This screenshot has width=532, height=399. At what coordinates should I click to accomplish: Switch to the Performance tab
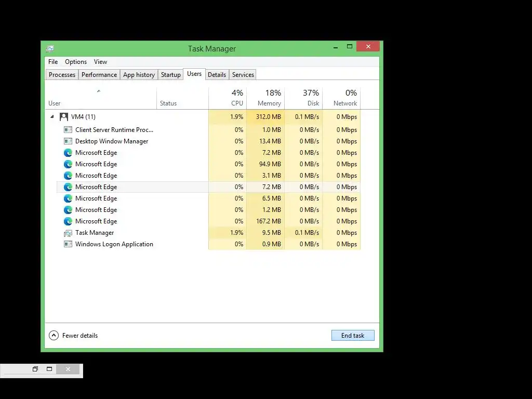click(x=99, y=75)
